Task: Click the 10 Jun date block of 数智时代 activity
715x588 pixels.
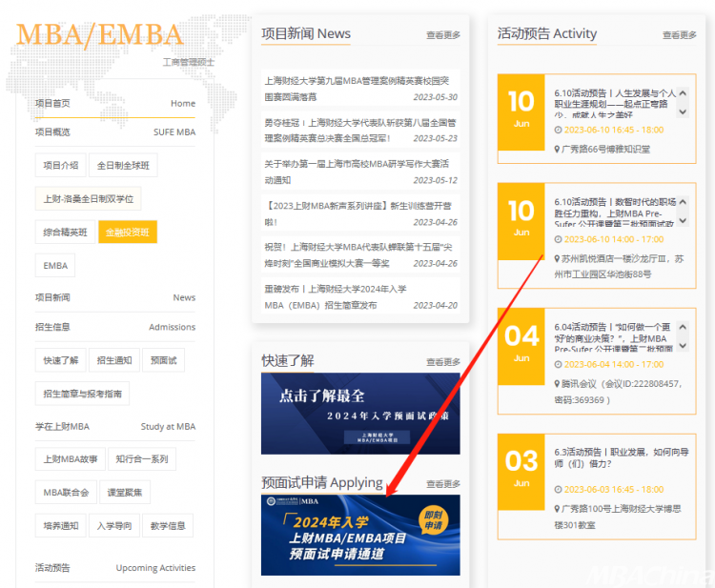Action: pos(521,221)
